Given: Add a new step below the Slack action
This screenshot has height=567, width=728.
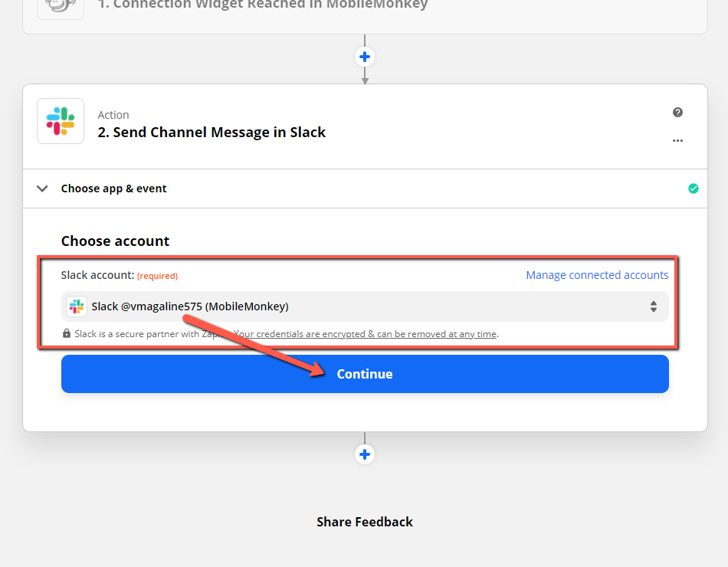Looking at the screenshot, I should tap(365, 454).
